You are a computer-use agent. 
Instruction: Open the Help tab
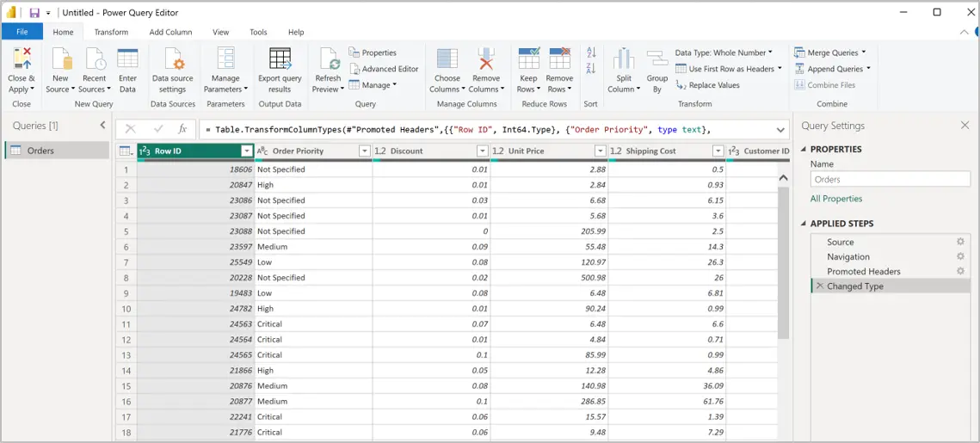click(296, 32)
